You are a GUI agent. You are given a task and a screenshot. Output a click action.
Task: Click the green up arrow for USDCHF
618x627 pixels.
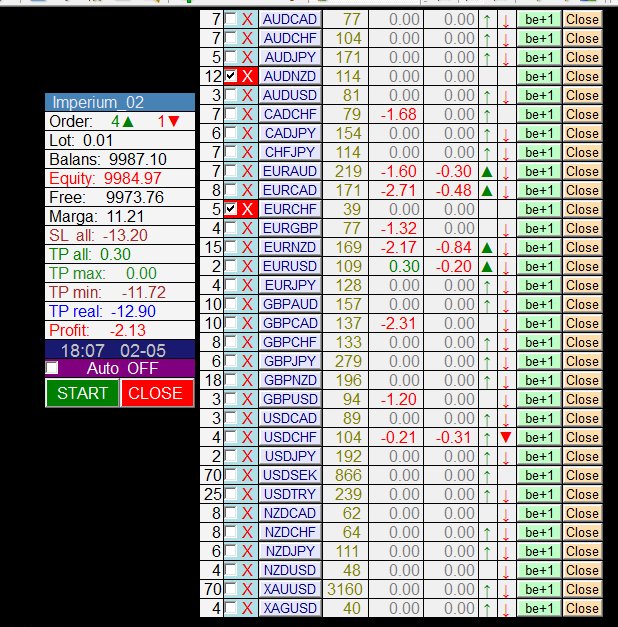tap(487, 437)
